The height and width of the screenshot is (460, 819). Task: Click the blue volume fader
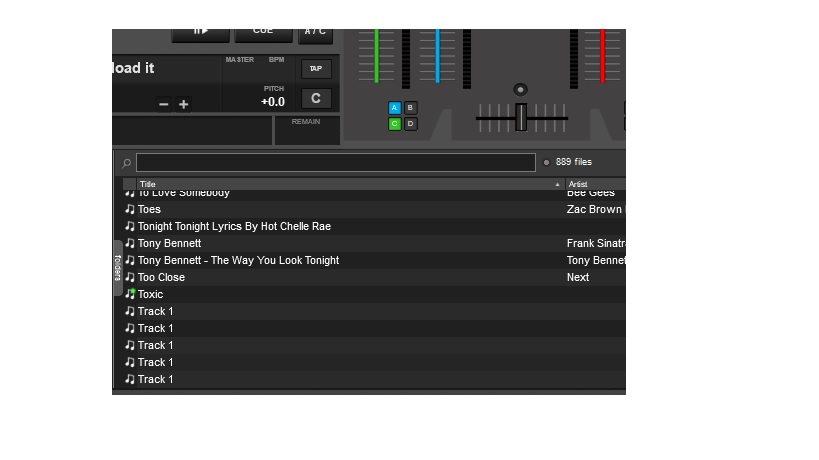tap(438, 56)
